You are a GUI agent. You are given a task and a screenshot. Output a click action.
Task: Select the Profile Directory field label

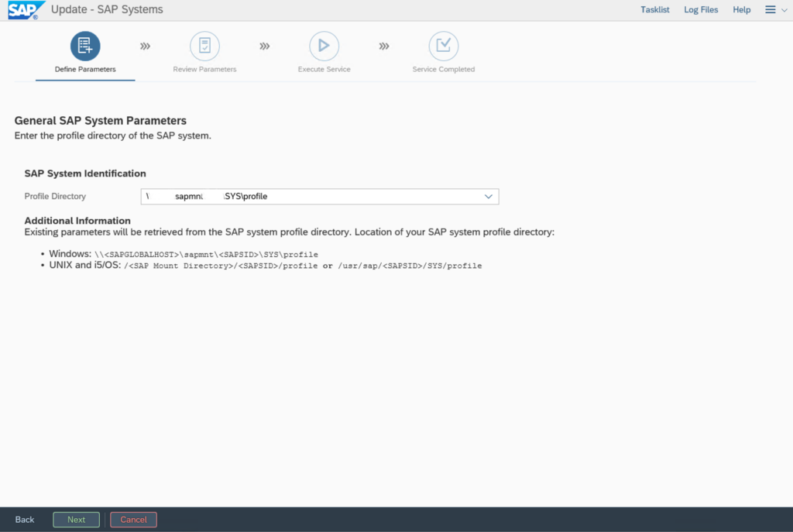[55, 196]
